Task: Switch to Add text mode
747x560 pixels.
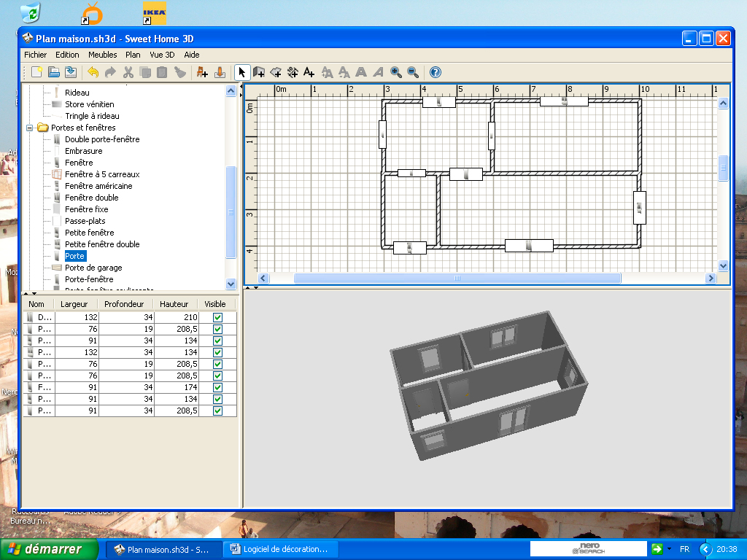Action: tap(309, 72)
